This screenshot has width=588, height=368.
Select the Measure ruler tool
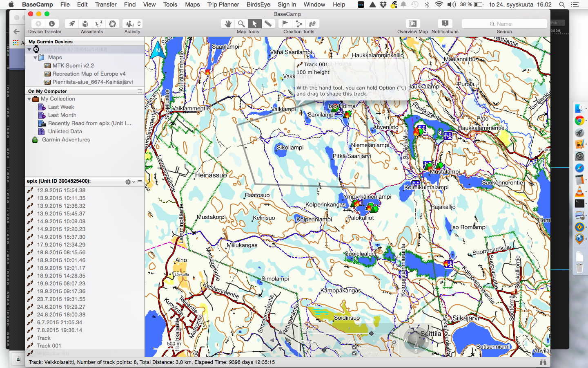268,24
